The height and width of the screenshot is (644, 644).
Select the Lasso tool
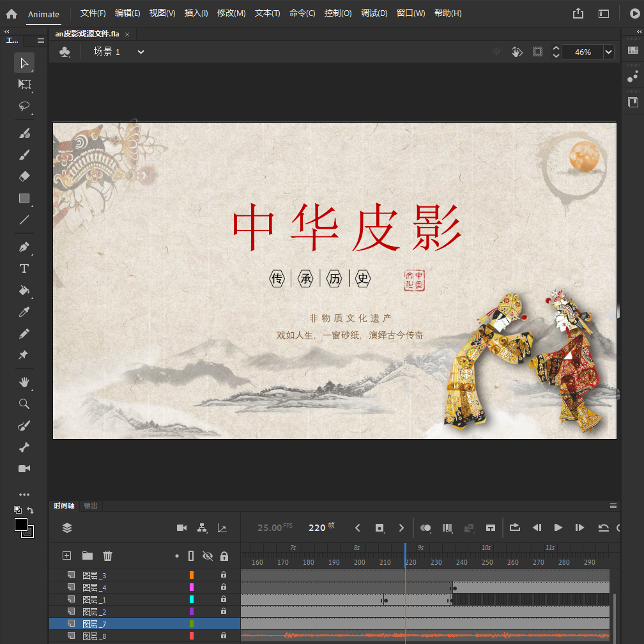pos(24,106)
